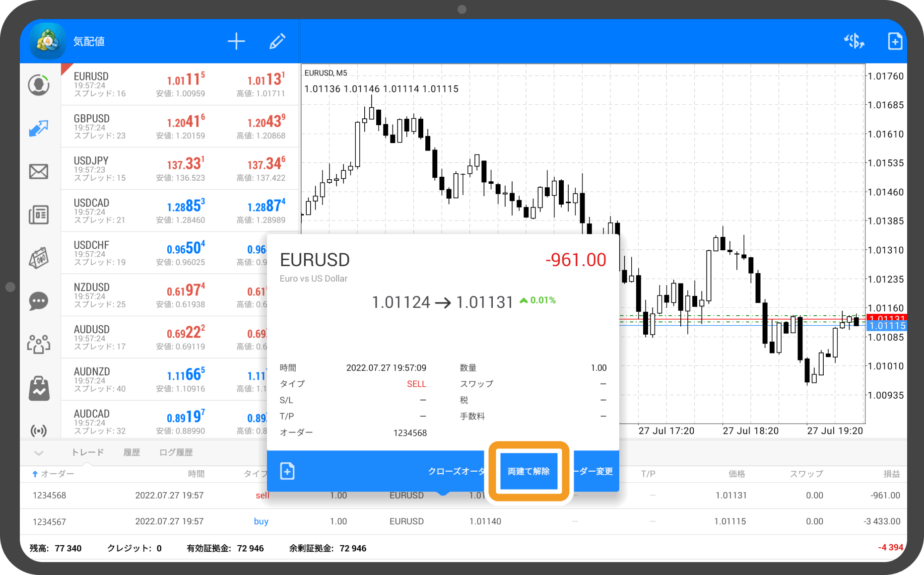Open the community people sidebar icon
Viewport: 924px width, 575px height.
(x=39, y=344)
